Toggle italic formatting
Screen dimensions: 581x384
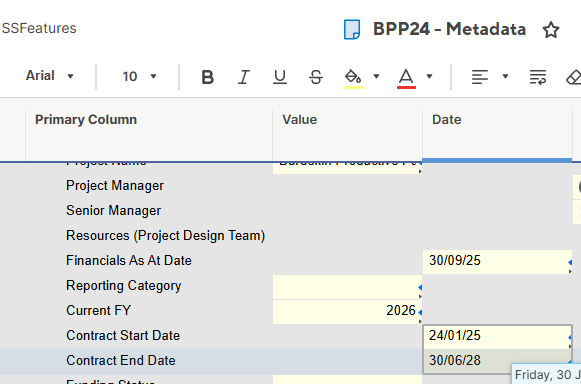point(243,77)
